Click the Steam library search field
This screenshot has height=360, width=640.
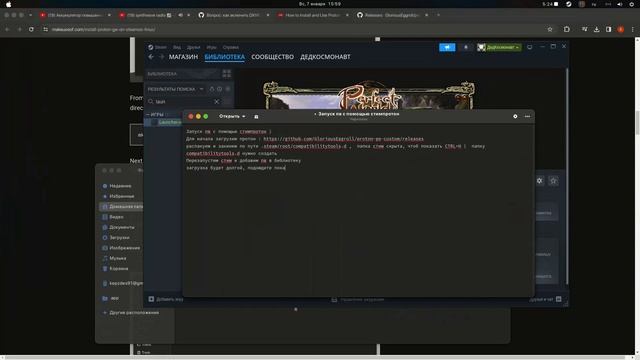[x=184, y=101]
